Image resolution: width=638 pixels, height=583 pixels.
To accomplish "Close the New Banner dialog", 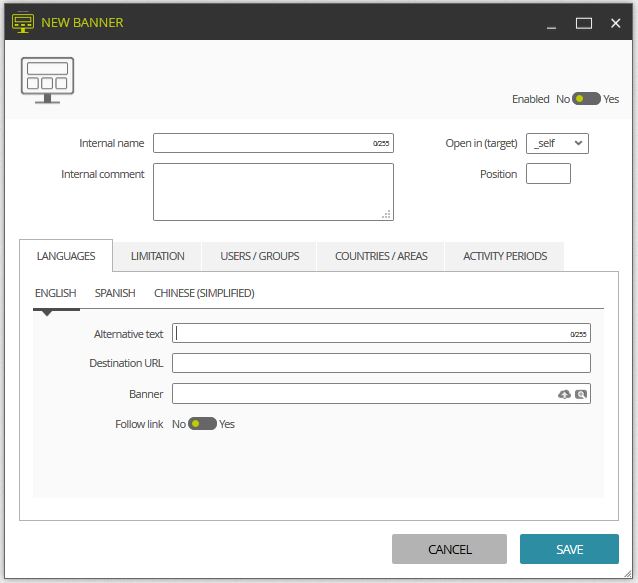I will click(616, 24).
